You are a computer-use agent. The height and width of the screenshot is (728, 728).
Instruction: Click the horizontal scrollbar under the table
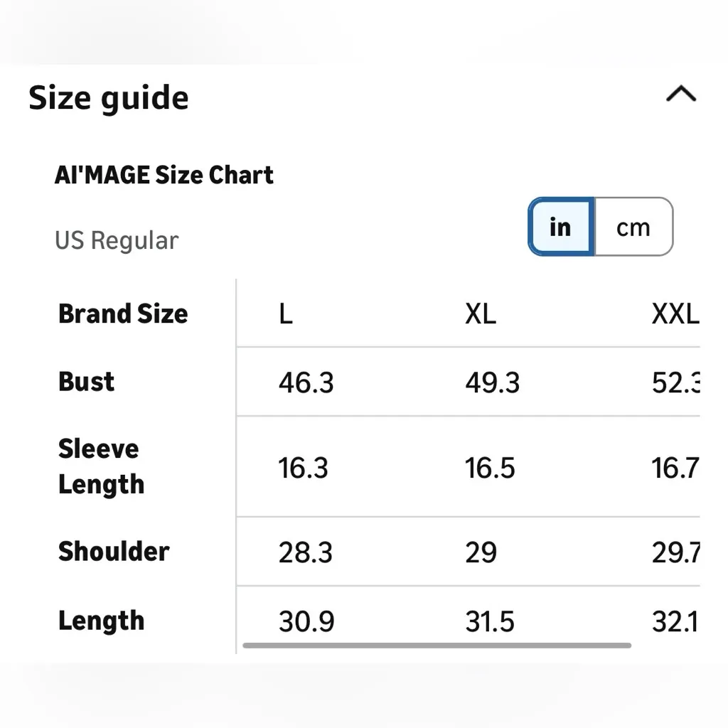(x=437, y=646)
